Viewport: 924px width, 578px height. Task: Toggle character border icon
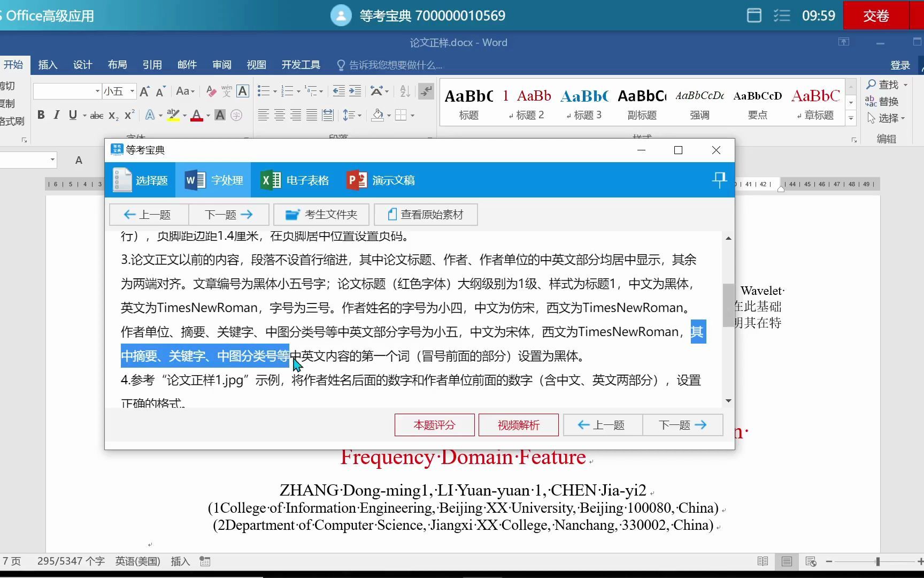[243, 91]
